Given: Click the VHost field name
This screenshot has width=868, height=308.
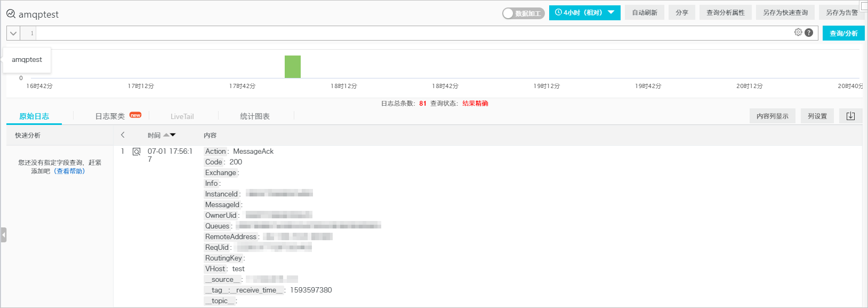Looking at the screenshot, I should pyautogui.click(x=215, y=268).
